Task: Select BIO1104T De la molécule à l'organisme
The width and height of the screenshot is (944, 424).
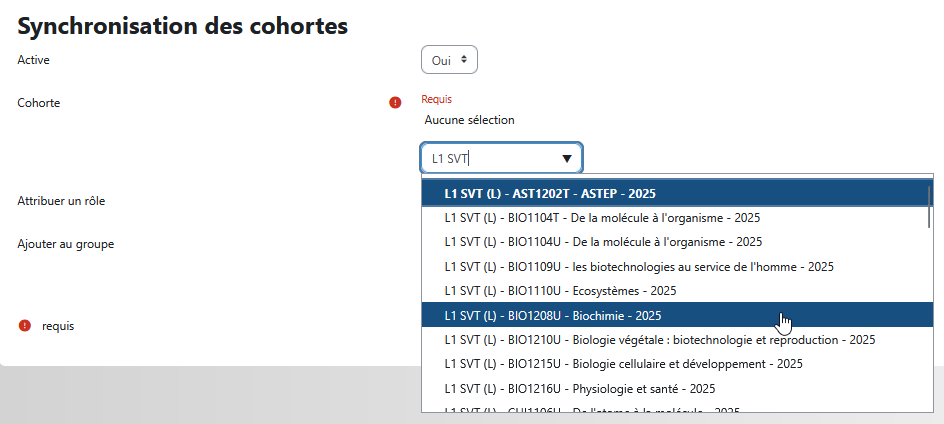Action: (674, 218)
